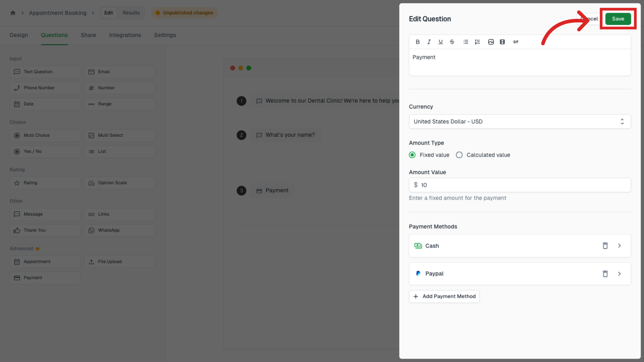Click the Unpublished changes status badge
Image resolution: width=644 pixels, height=362 pixels.
[185, 13]
